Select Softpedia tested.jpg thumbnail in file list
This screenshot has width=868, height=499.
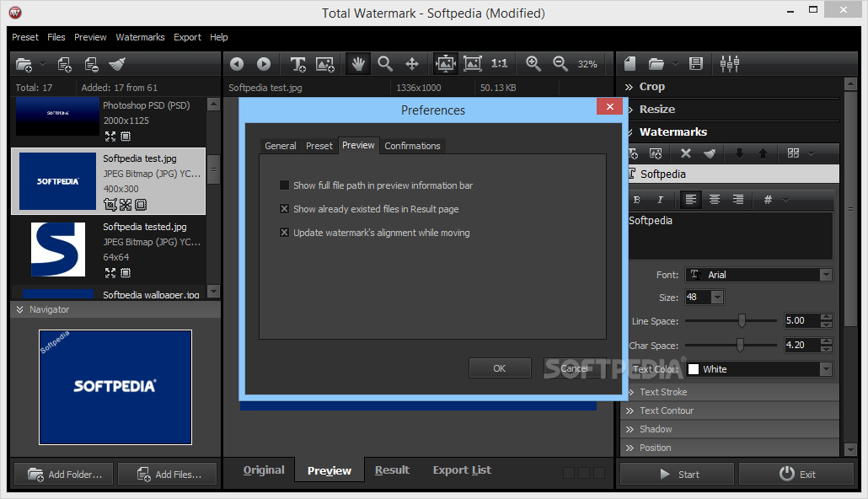click(x=57, y=249)
